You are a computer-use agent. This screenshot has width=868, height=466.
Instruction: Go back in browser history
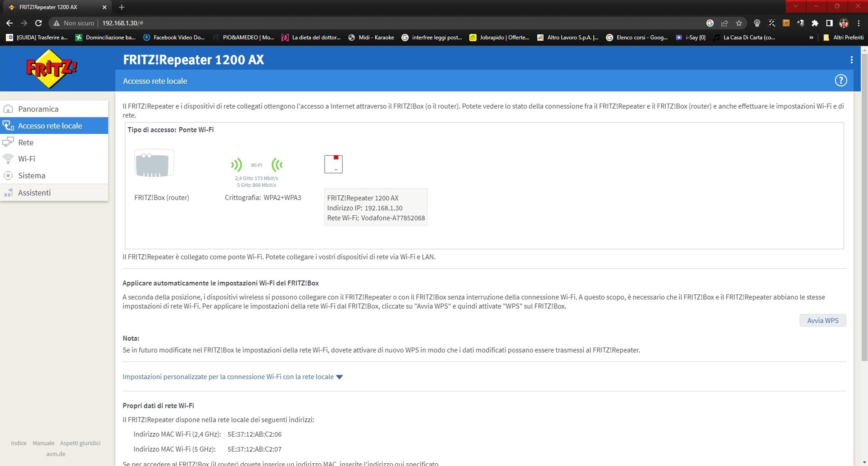pyautogui.click(x=9, y=23)
